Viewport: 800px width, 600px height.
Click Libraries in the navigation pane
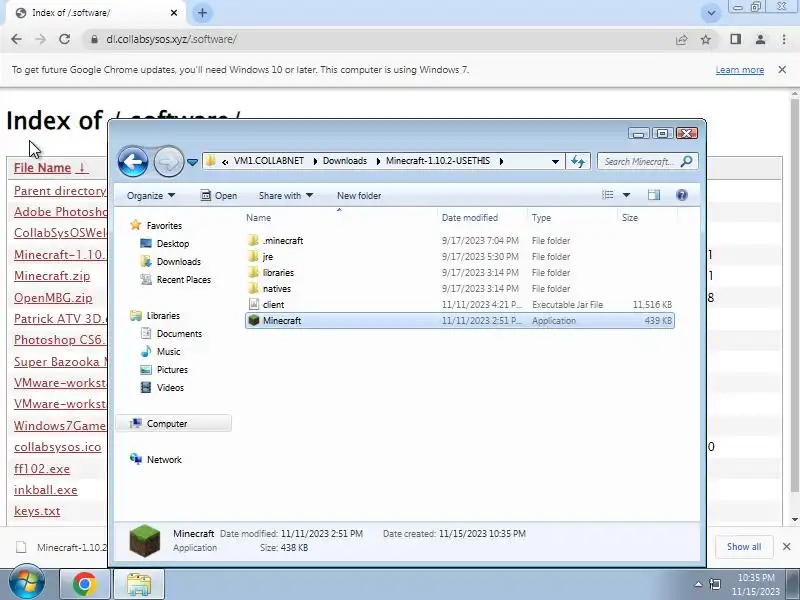tap(155, 315)
